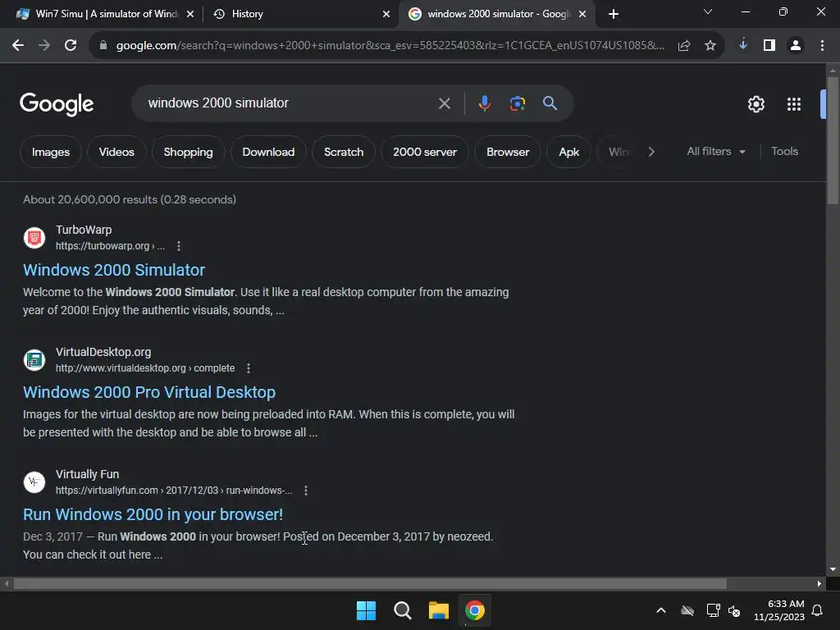The width and height of the screenshot is (840, 630).
Task: Open Google apps grid
Action: coord(794,104)
